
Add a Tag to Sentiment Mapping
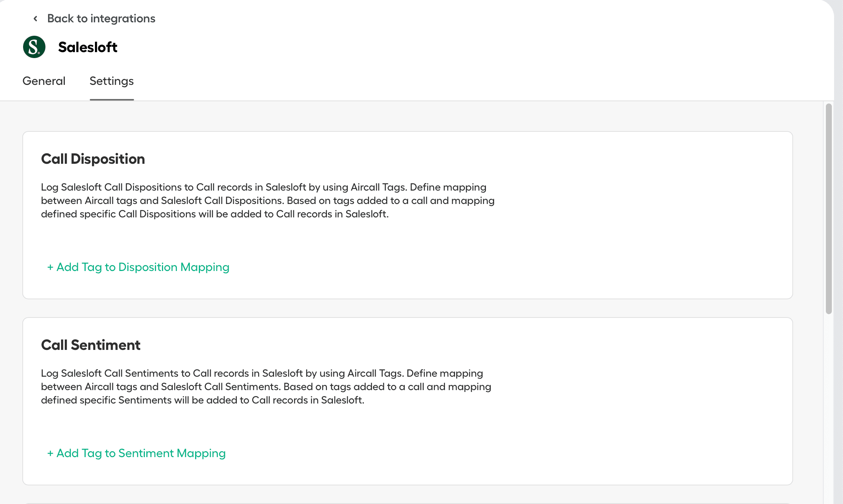tap(141, 453)
